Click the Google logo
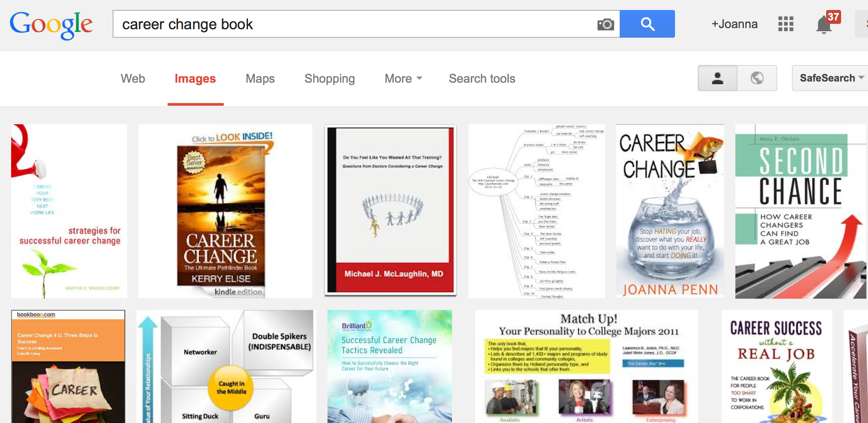 coord(51,25)
